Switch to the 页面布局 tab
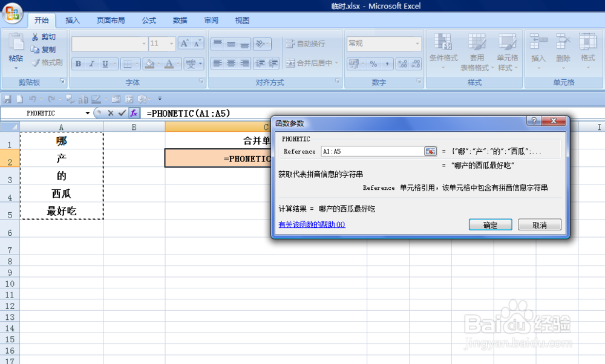The height and width of the screenshot is (364, 605). pyautogui.click(x=111, y=21)
